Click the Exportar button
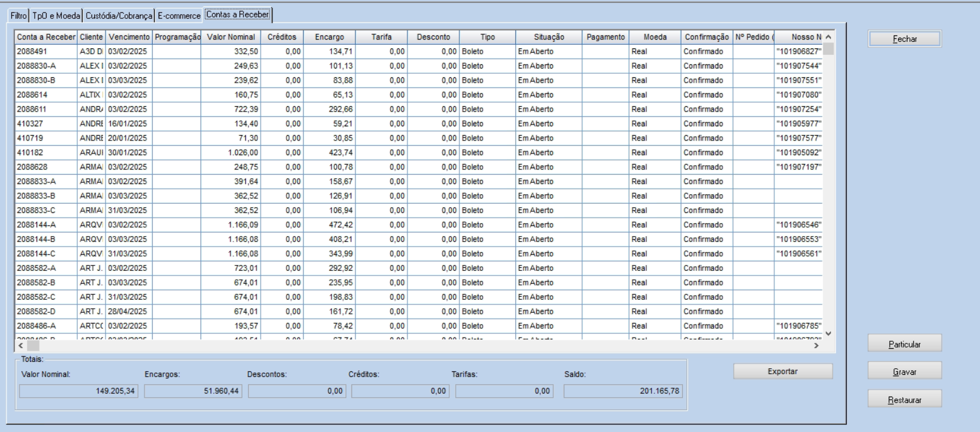 (x=783, y=371)
